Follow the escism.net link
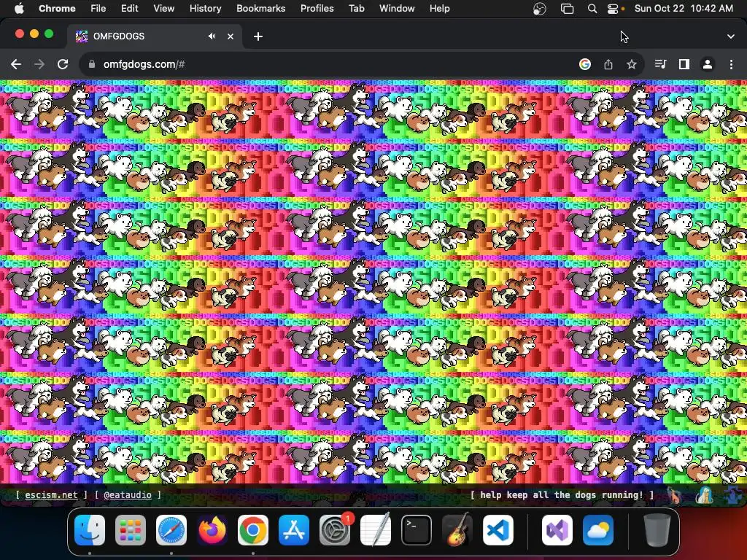Image resolution: width=747 pixels, height=560 pixels. (x=51, y=495)
